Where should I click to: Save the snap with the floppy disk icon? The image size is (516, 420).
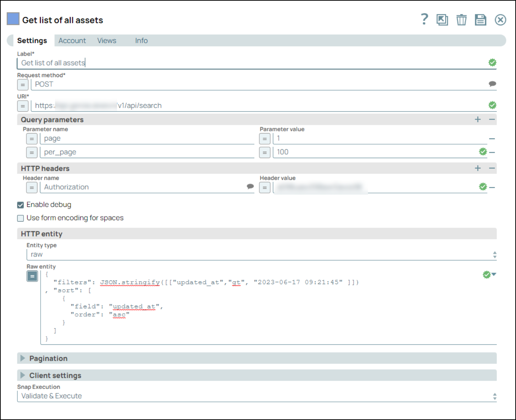[480, 20]
